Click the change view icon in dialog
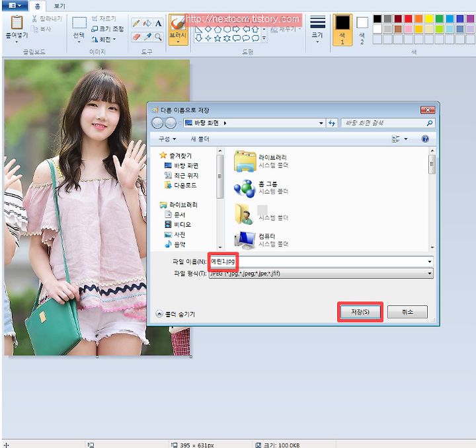 click(x=395, y=139)
